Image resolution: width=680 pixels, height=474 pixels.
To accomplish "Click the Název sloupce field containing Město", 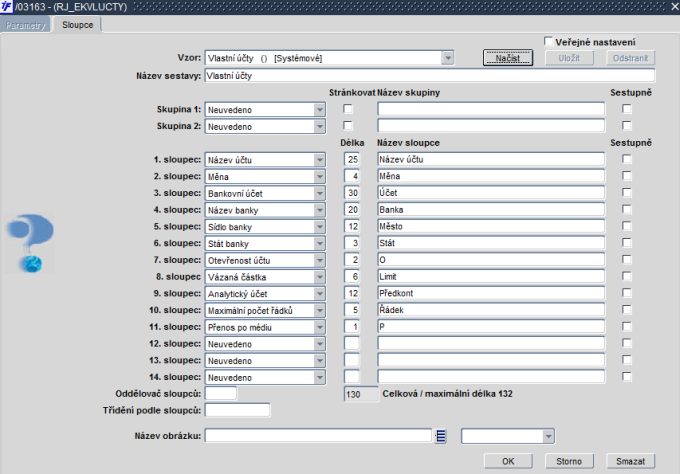I will (x=491, y=226).
